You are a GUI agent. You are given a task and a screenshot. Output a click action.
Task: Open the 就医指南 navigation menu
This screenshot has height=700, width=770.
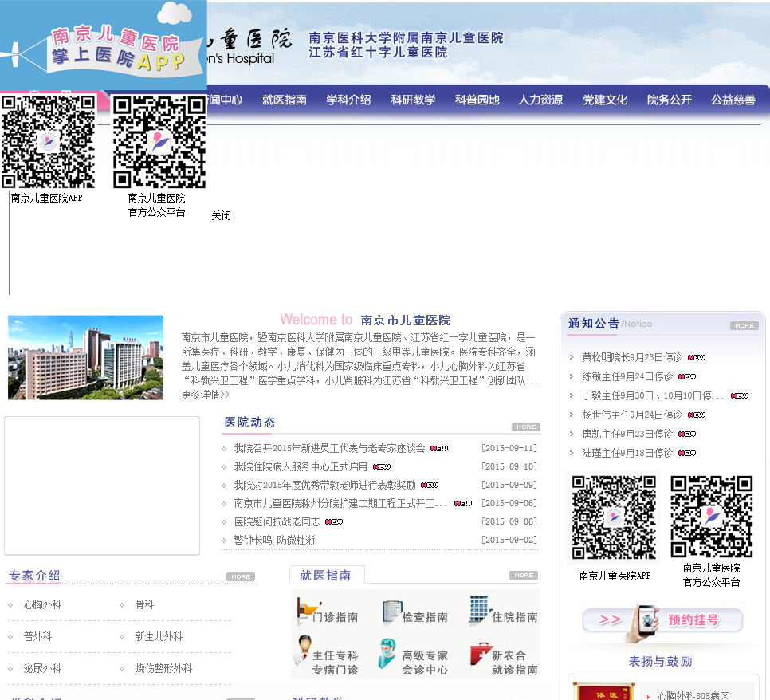pos(285,100)
